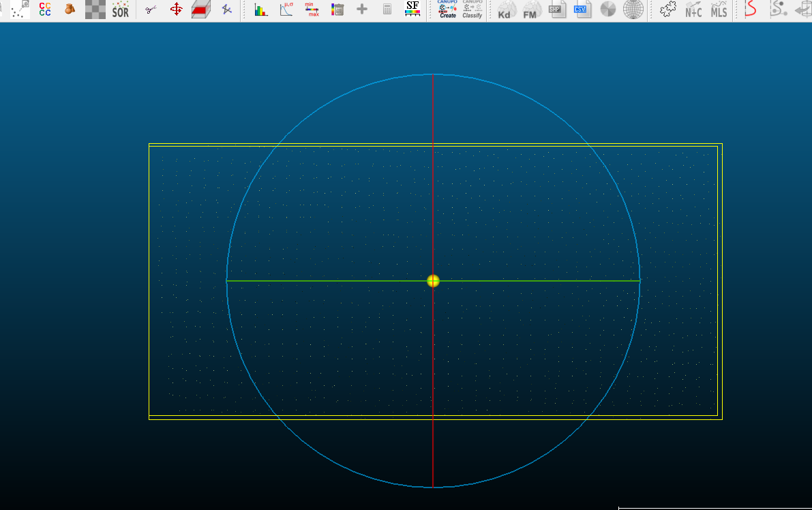Start the MLS smoothing tool
This screenshot has height=510, width=812.
(x=719, y=10)
